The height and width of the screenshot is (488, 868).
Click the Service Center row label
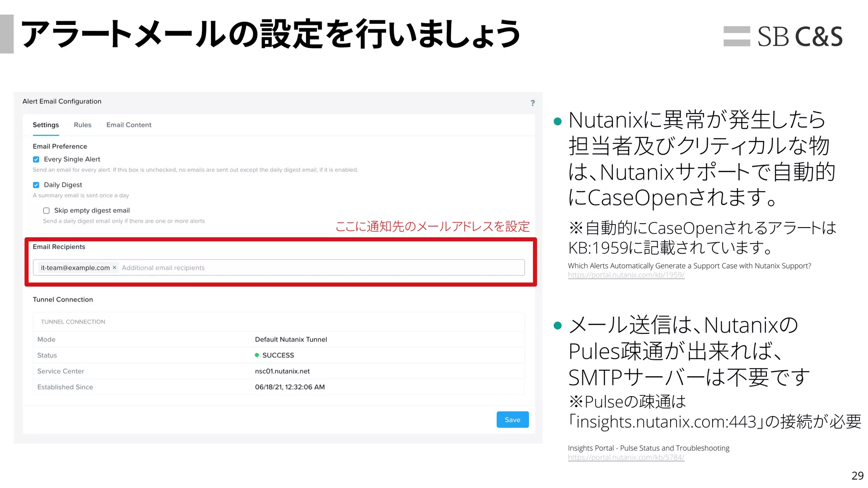click(61, 371)
